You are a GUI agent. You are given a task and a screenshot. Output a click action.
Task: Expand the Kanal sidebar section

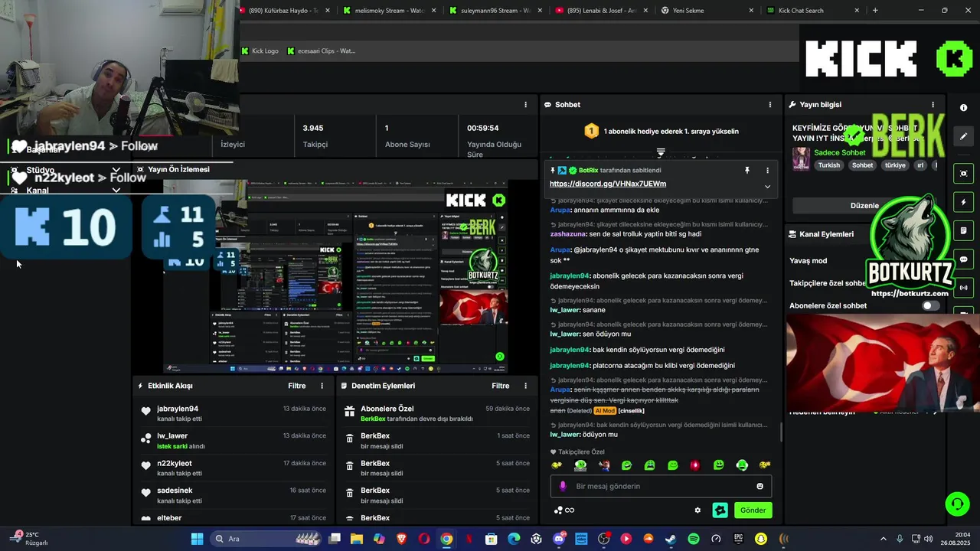116,191
